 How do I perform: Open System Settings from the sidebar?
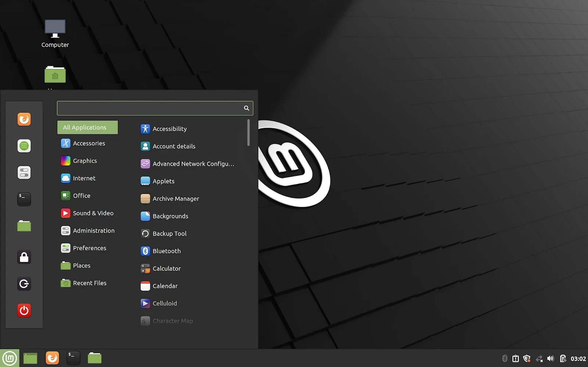(24, 172)
